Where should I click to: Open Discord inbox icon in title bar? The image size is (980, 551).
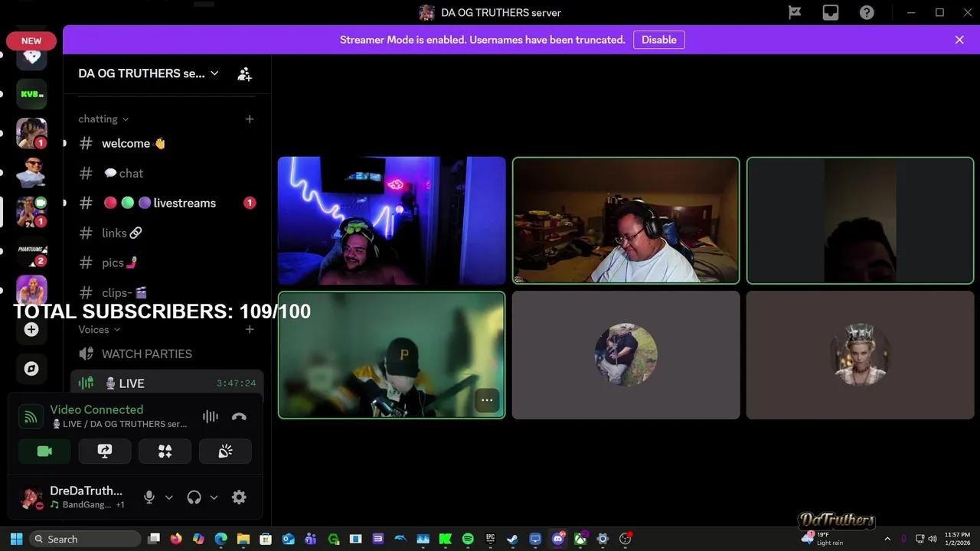click(x=831, y=12)
